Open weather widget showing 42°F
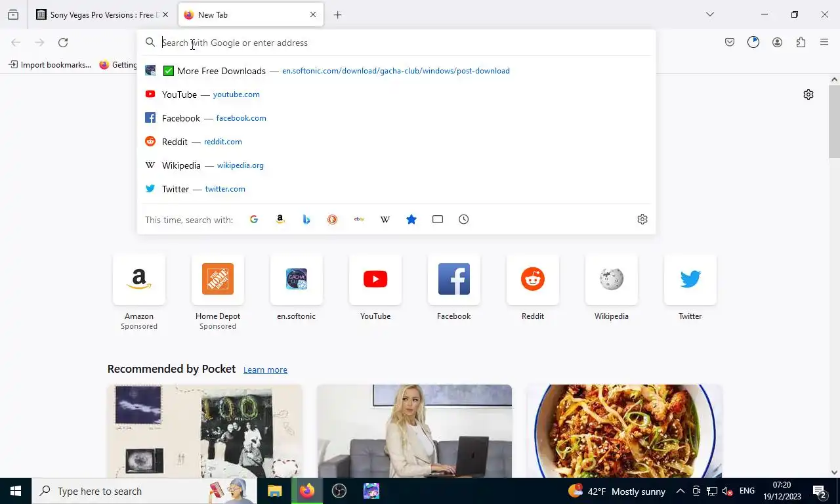This screenshot has width=840, height=504. (x=617, y=491)
